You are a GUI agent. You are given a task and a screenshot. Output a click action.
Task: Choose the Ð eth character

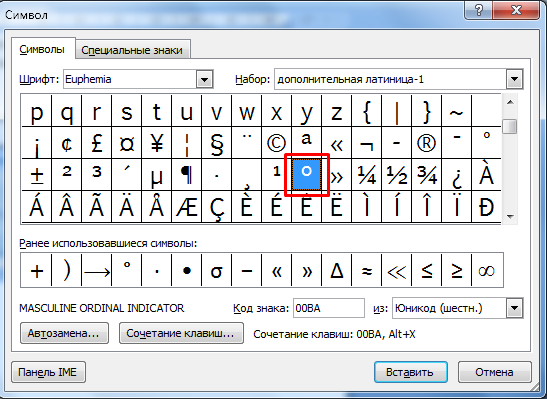[486, 206]
